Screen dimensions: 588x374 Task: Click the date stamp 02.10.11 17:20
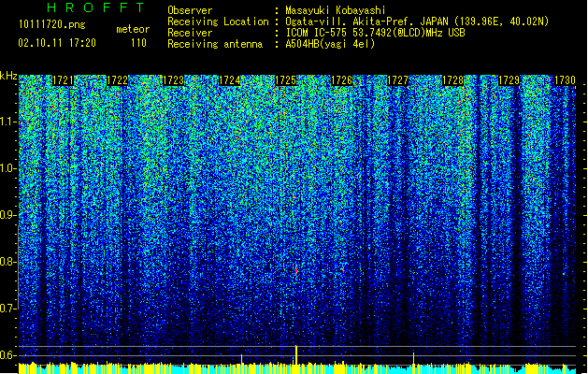(x=57, y=43)
